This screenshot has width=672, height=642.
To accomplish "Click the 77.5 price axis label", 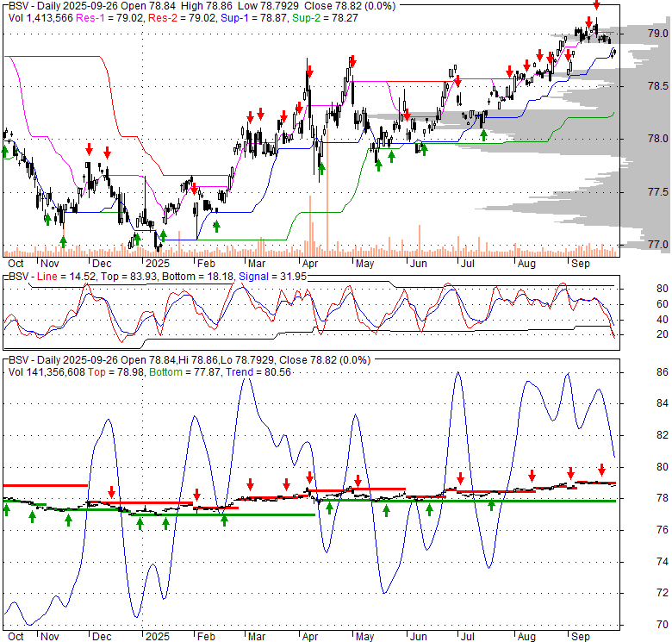I will pos(657,191).
